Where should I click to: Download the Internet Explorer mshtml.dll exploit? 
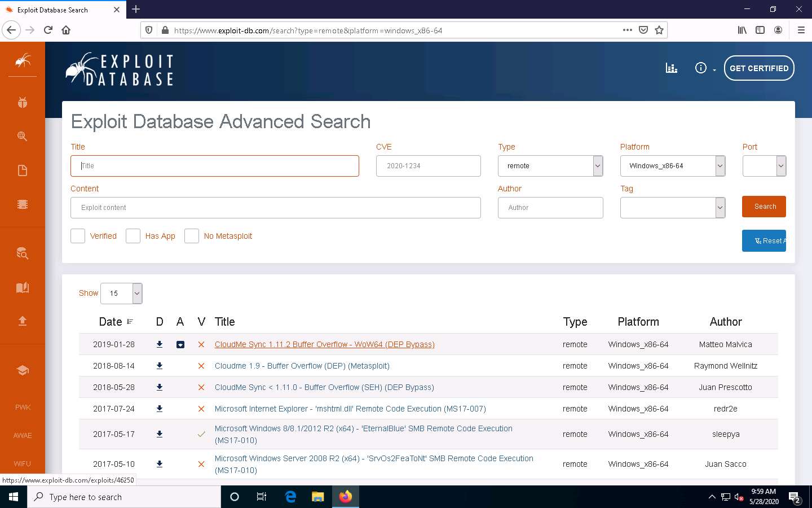coord(160,409)
